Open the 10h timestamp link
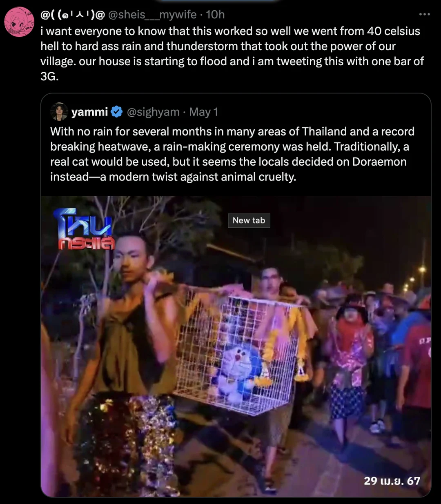Screen dimensions: 441x504 (215, 15)
